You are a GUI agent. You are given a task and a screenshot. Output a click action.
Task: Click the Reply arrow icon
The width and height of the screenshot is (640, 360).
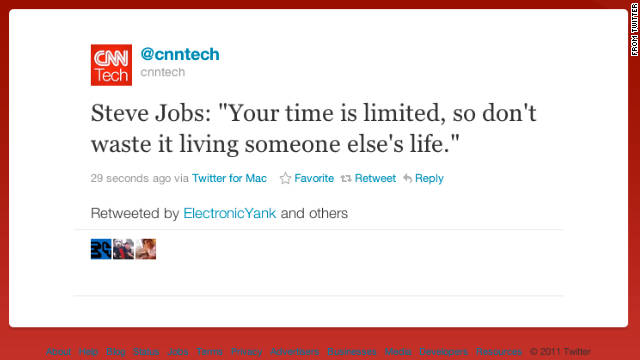point(407,178)
